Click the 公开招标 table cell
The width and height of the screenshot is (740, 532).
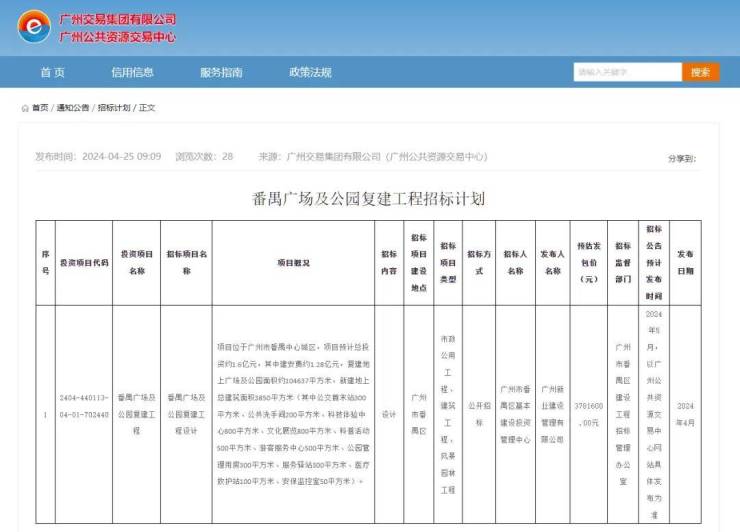tap(480, 408)
